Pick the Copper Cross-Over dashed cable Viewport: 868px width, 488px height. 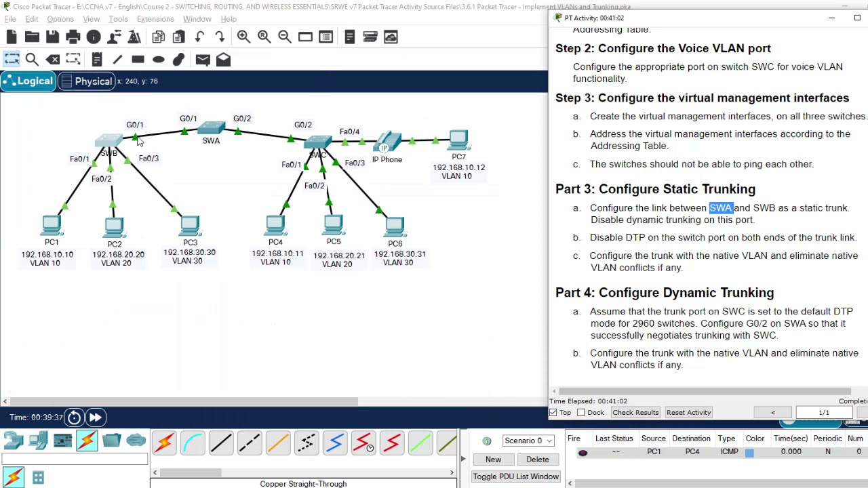[250, 443]
